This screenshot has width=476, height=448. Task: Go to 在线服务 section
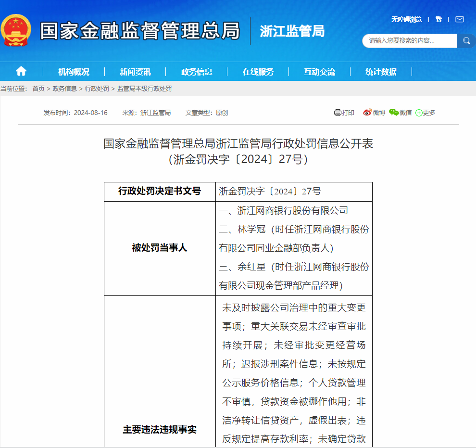click(258, 72)
